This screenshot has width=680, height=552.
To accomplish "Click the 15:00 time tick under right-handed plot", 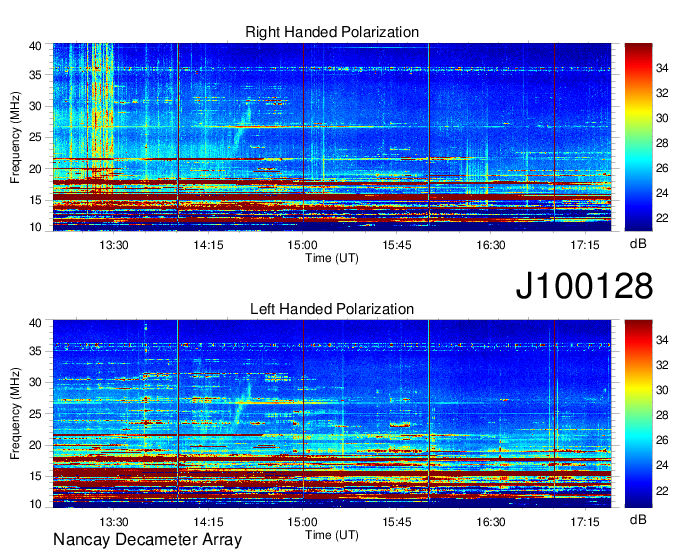I will [302, 245].
